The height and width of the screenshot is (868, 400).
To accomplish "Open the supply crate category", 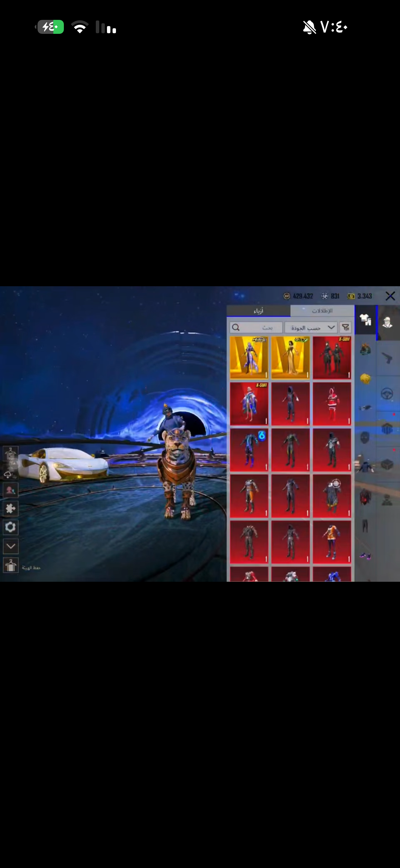I will [x=387, y=465].
